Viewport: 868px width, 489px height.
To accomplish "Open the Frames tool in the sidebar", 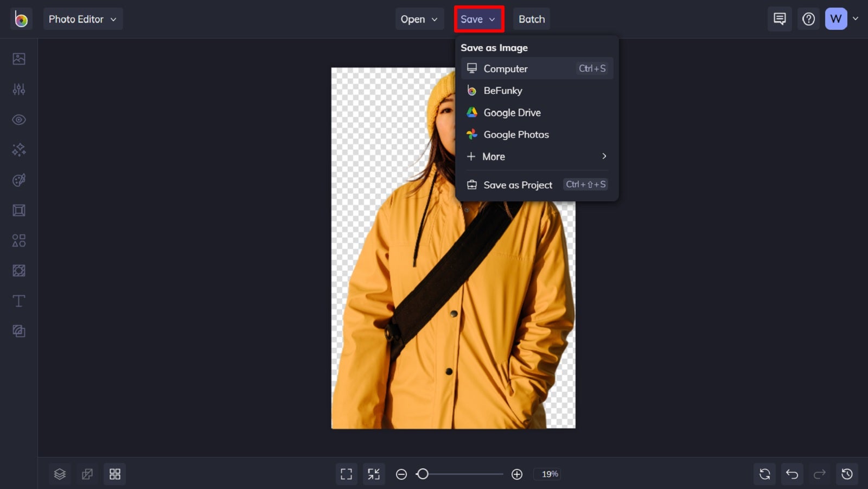I will pos(19,210).
